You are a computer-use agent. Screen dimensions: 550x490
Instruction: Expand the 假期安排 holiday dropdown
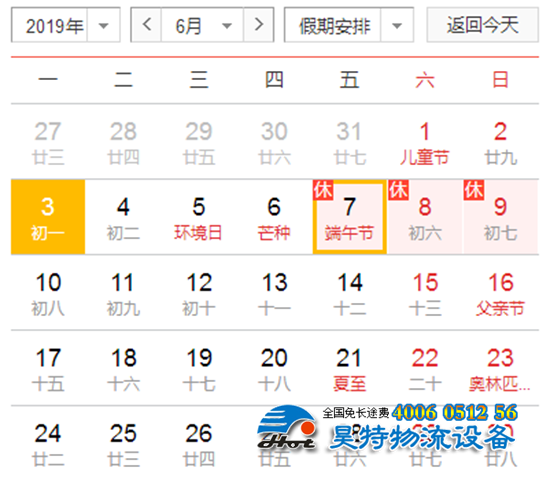349,25
